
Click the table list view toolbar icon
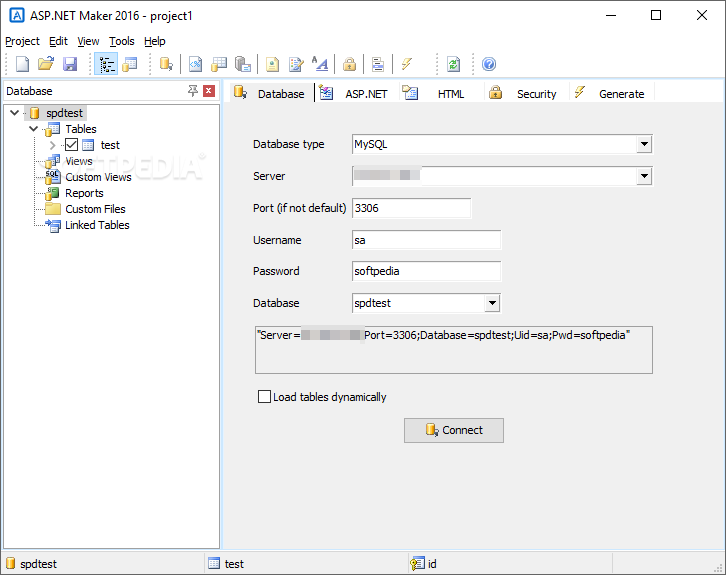pyautogui.click(x=130, y=64)
